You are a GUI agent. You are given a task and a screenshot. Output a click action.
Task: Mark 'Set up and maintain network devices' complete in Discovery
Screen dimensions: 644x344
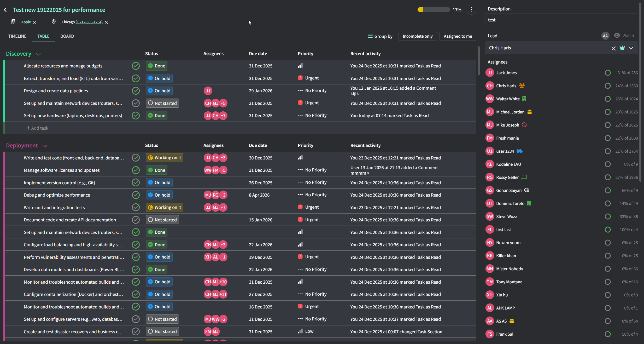pyautogui.click(x=136, y=103)
